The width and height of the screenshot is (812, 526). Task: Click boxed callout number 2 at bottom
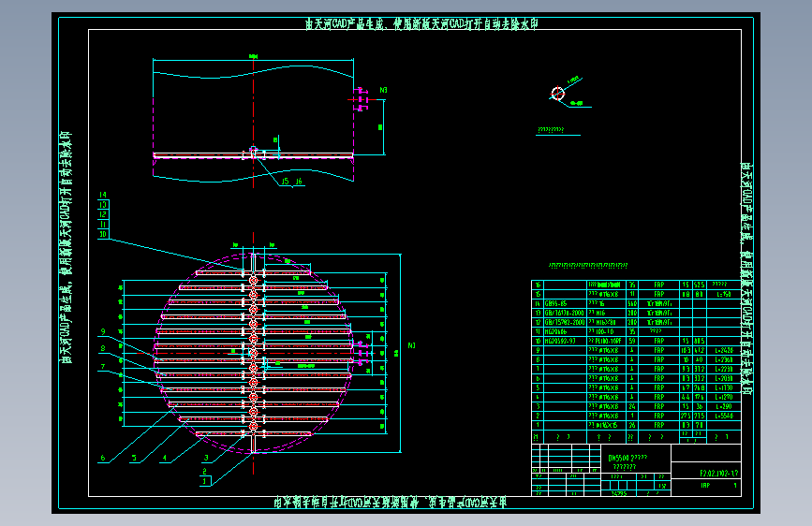(x=205, y=472)
